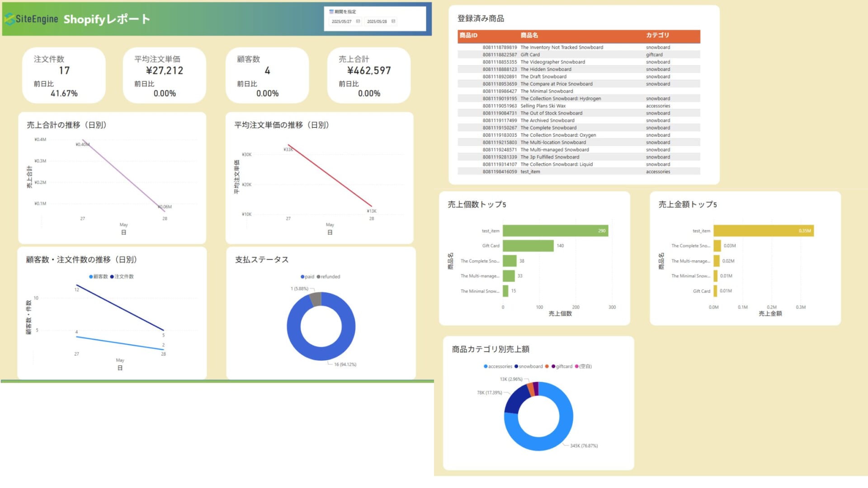Click the table row The Hidden Snowboard
Image resolution: width=868 pixels, height=488 pixels.
pos(579,69)
